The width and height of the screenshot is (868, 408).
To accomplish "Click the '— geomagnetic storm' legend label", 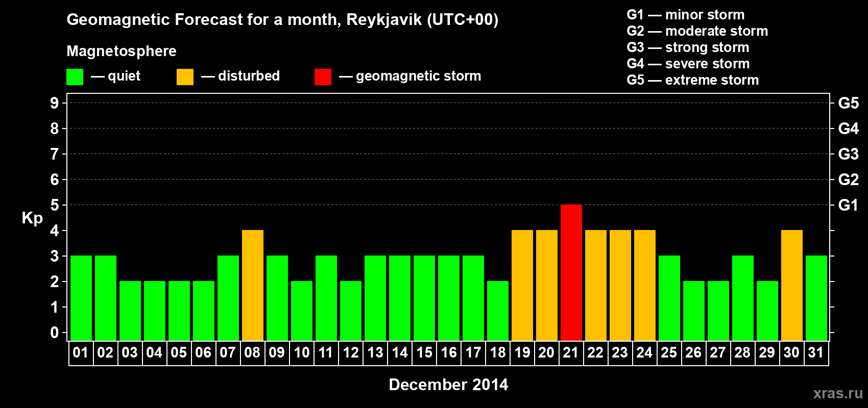I will click(x=410, y=76).
